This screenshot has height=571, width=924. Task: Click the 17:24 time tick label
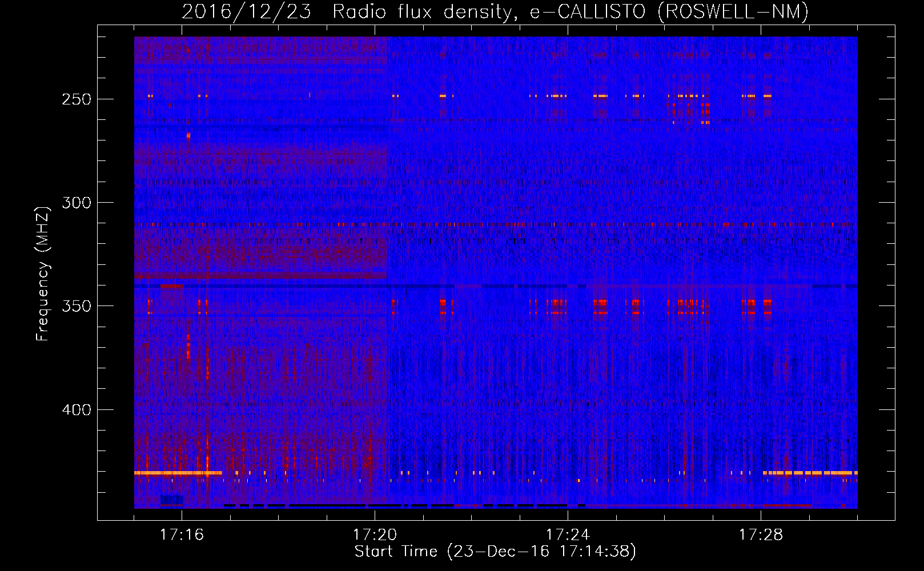click(x=568, y=535)
